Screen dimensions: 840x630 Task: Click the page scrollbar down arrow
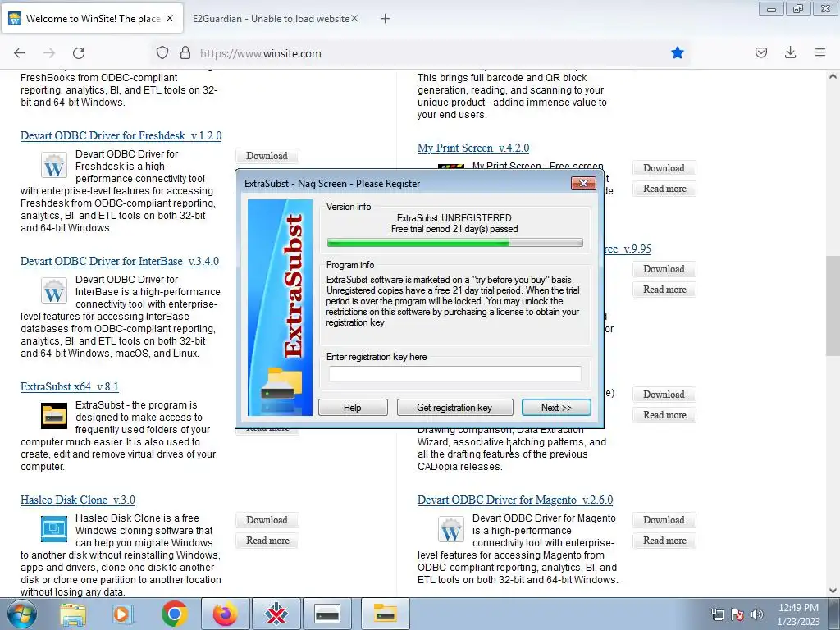click(833, 591)
